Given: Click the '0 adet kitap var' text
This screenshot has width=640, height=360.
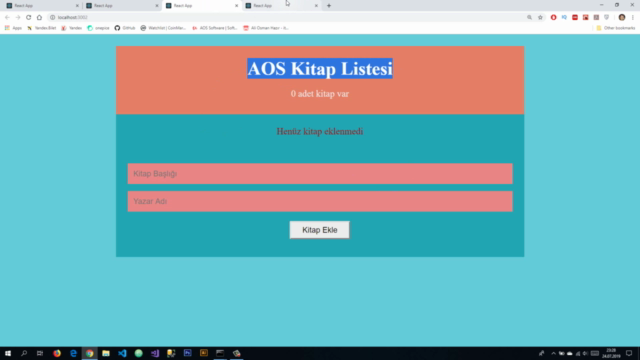Looking at the screenshot, I should [x=320, y=94].
